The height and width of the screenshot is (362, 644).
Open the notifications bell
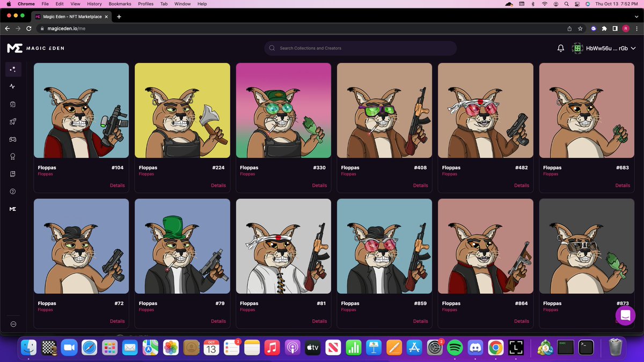click(561, 48)
